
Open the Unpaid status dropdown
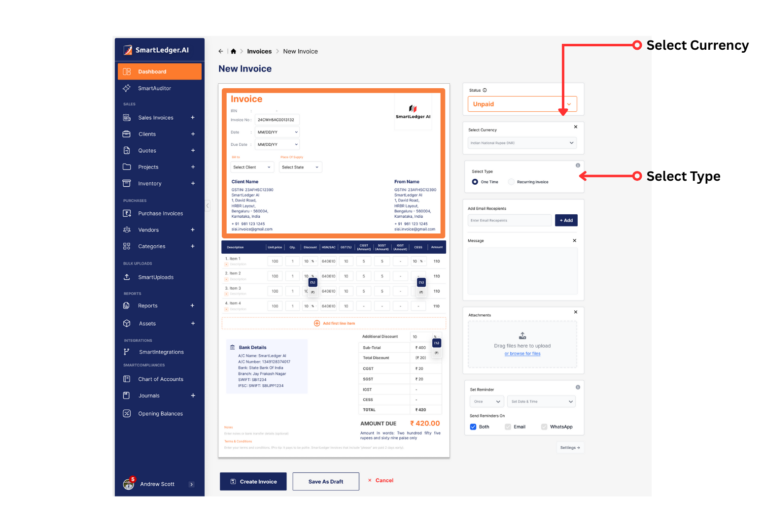point(522,104)
